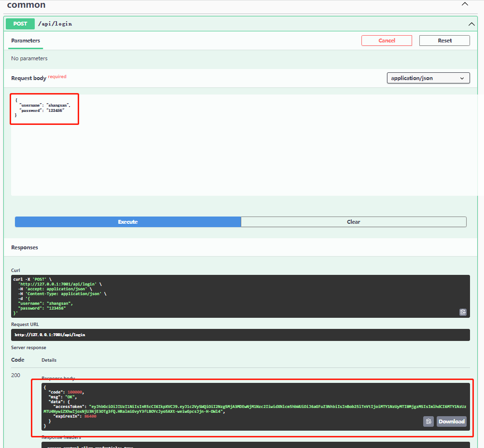Screen dimensions: 484x448
Task: Click the 'Server response' label
Action: 28,347
